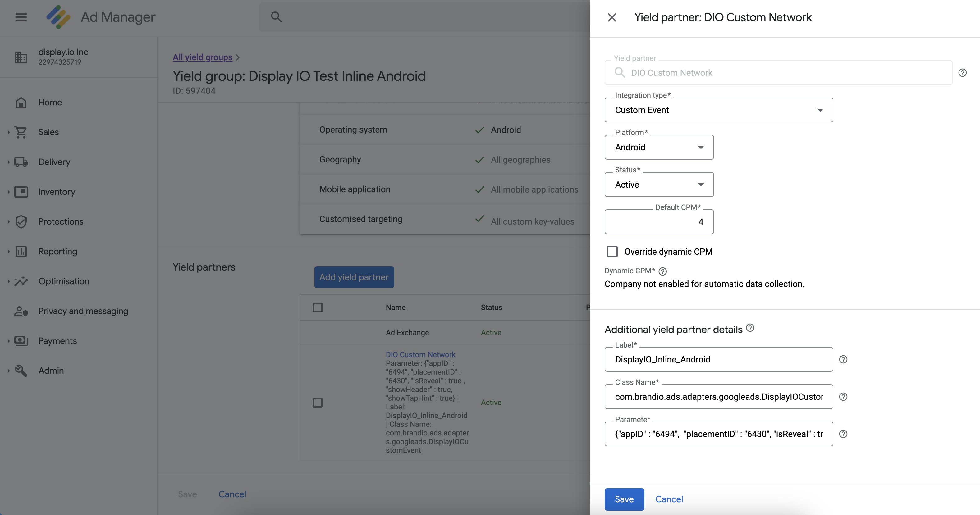Click the chevron after All yield groups
The width and height of the screenshot is (980, 515).
(x=238, y=57)
